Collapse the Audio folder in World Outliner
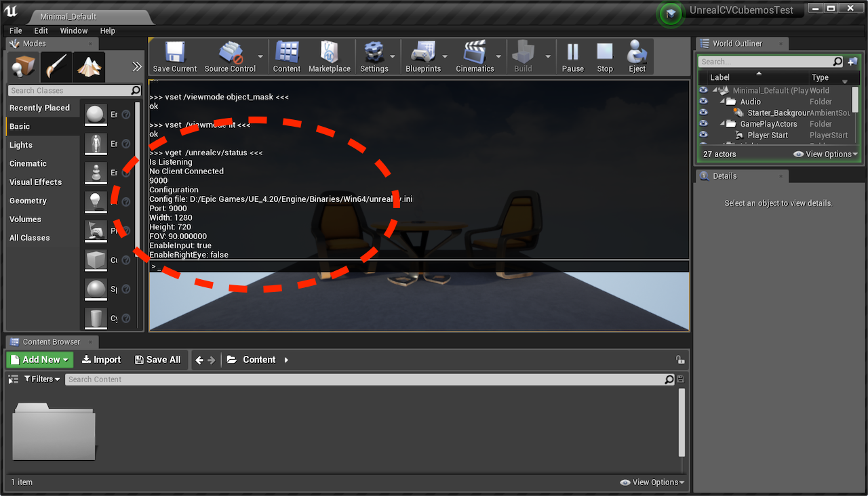Screen dimensions: 868x496 722,102
